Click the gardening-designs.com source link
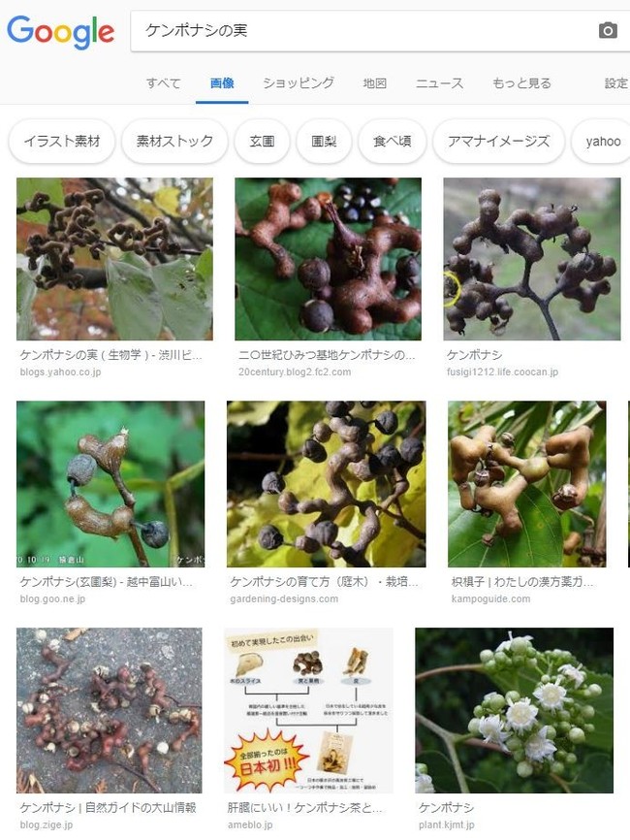The image size is (630, 840). tap(284, 598)
